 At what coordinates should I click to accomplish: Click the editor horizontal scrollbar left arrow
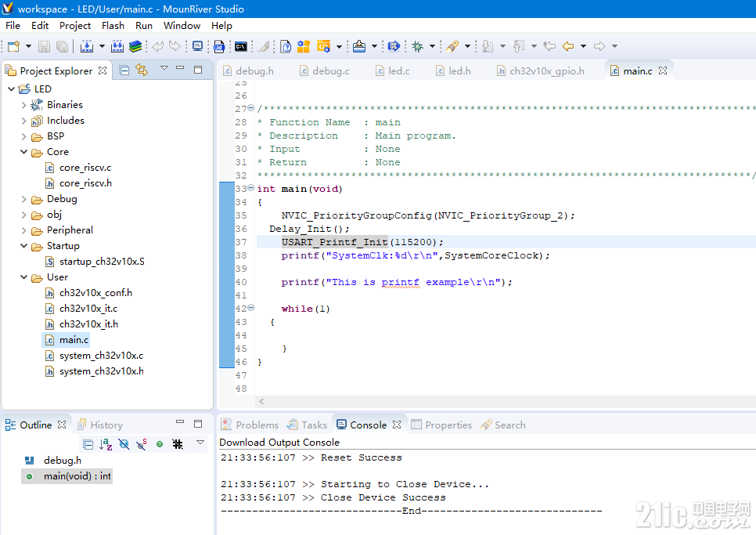tap(261, 401)
